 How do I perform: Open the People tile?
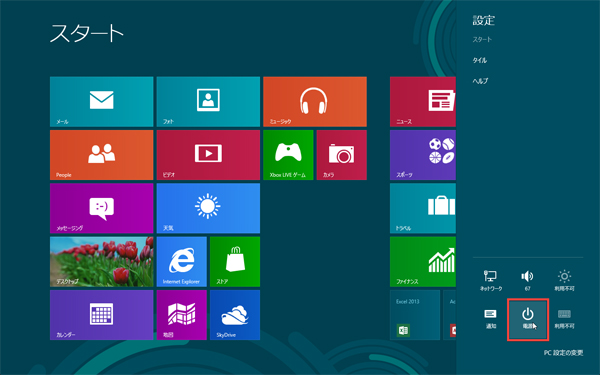101,155
